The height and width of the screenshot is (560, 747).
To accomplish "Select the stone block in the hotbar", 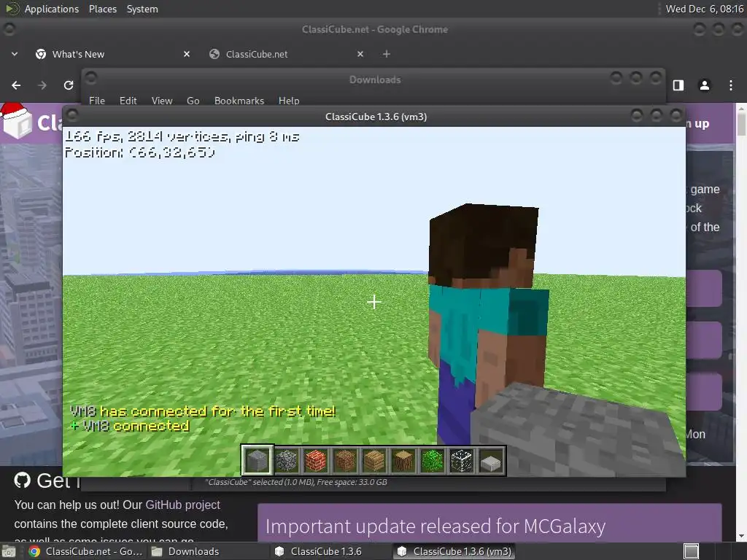I will 258,461.
